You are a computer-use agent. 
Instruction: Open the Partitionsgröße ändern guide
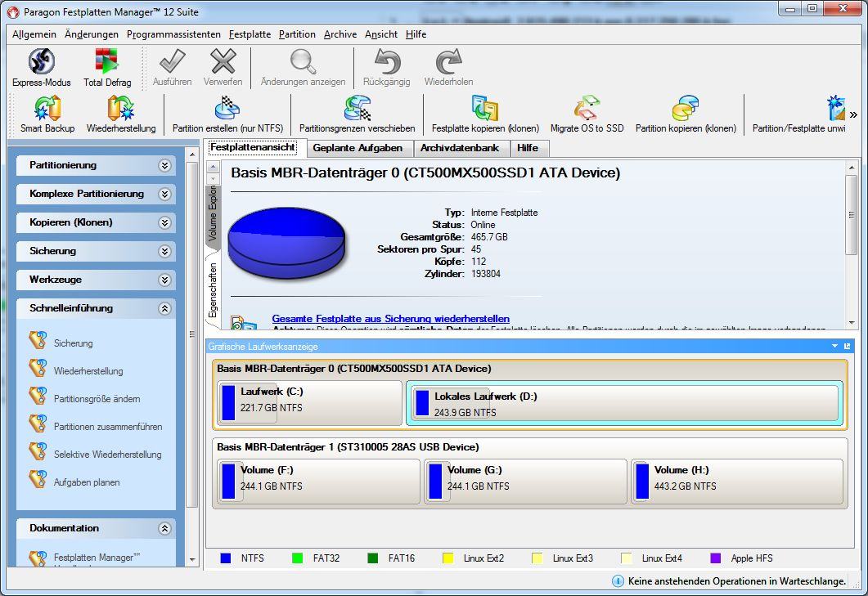click(x=97, y=398)
